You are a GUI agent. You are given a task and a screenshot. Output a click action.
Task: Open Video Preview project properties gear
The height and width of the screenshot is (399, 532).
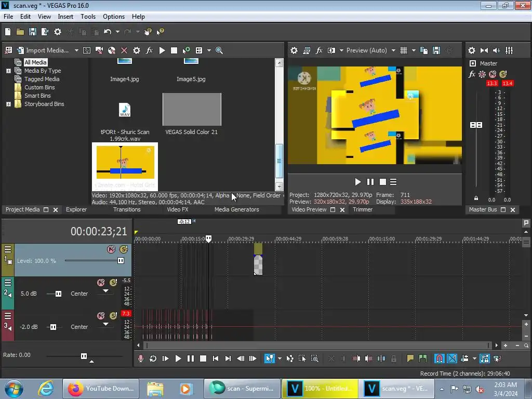click(294, 50)
